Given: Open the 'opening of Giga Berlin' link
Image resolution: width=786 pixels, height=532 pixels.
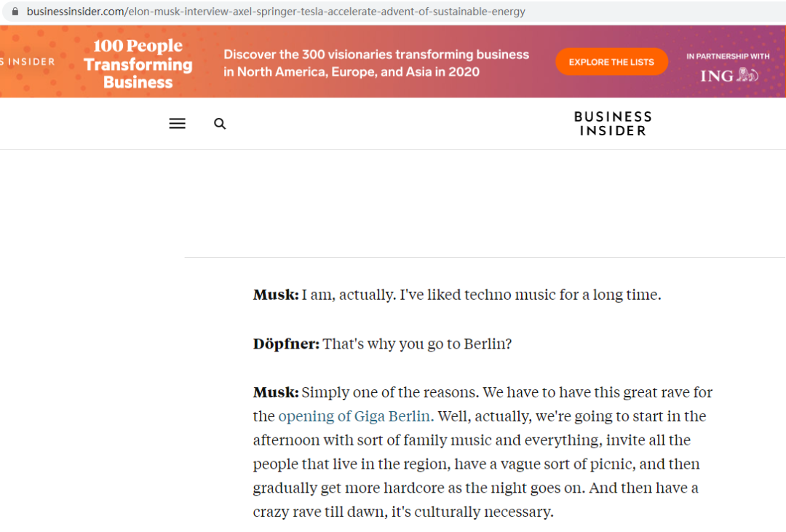Looking at the screenshot, I should pos(356,416).
